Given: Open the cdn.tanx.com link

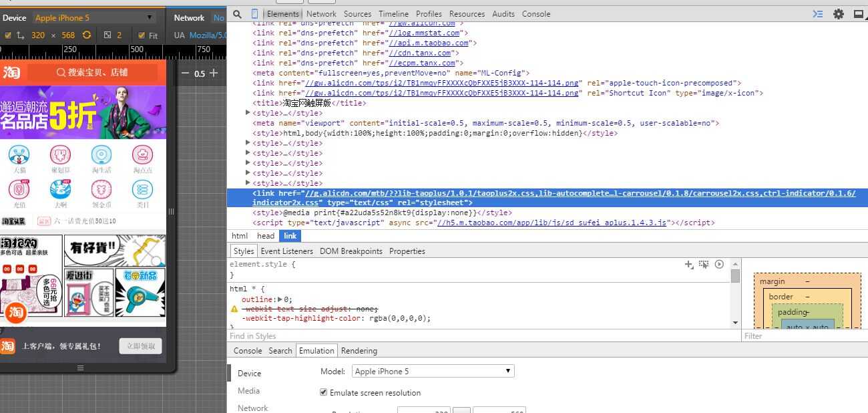Looking at the screenshot, I should pyautogui.click(x=420, y=53).
